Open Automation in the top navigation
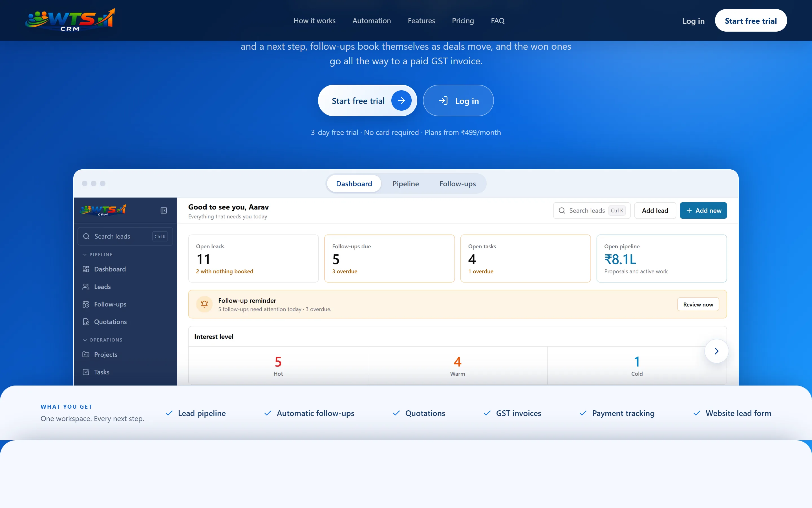Viewport: 812px width, 508px height. tap(371, 21)
